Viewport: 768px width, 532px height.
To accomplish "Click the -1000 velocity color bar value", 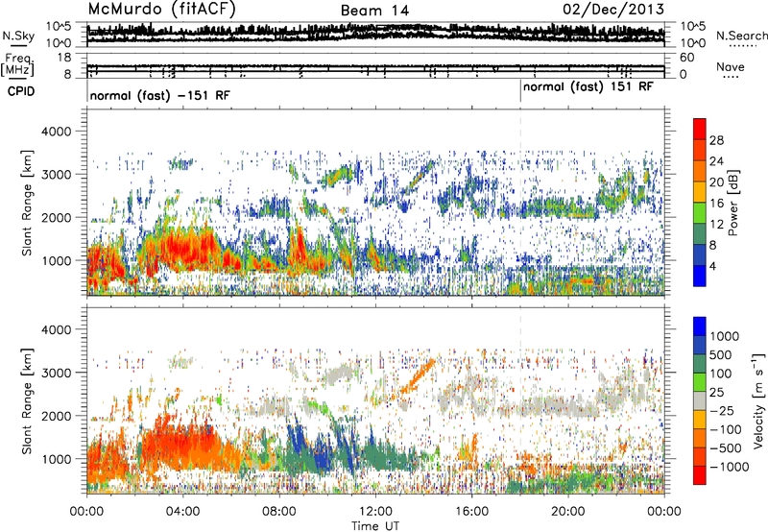I will point(730,467).
